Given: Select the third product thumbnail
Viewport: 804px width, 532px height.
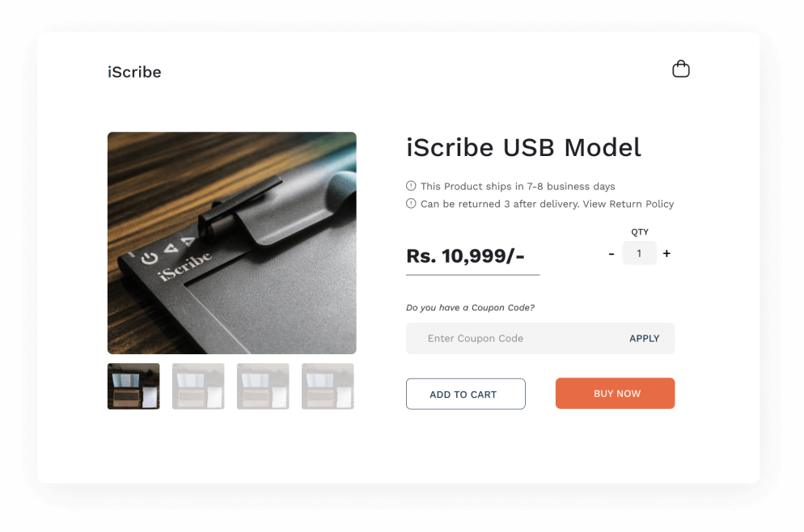Looking at the screenshot, I should (263, 386).
